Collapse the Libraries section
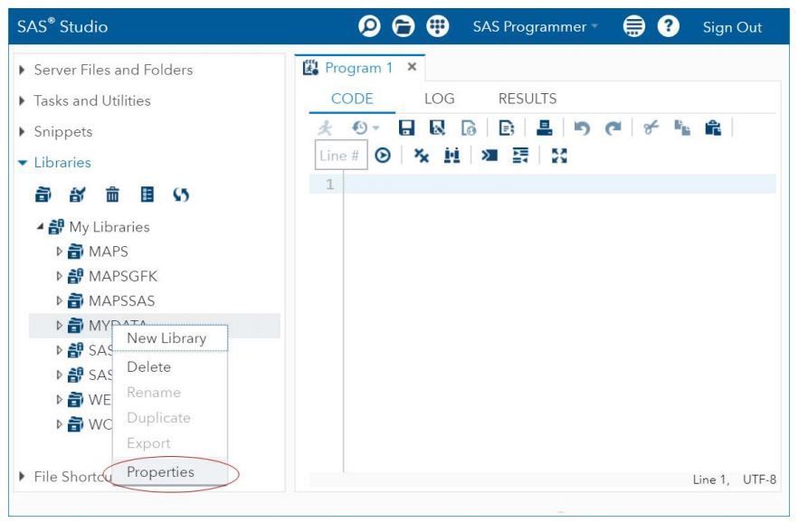 22,162
